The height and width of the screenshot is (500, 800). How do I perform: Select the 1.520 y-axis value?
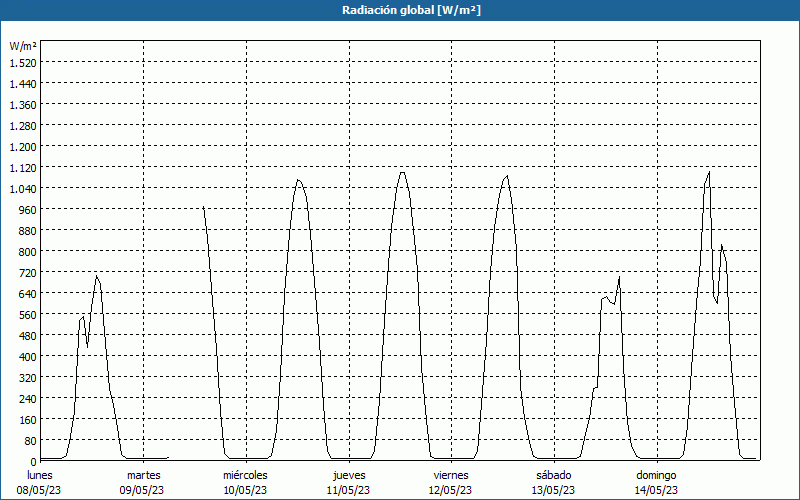click(23, 62)
